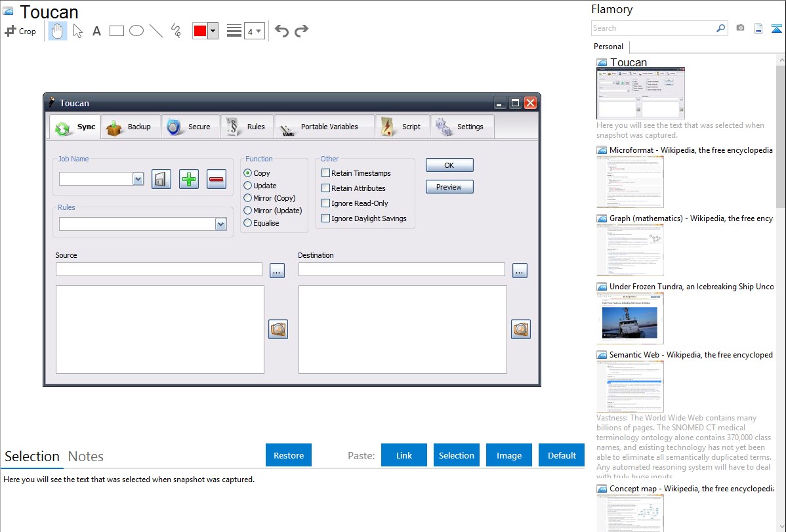Screen dimensions: 786x532
Task: Click in the Flamory Search field
Action: point(653,28)
